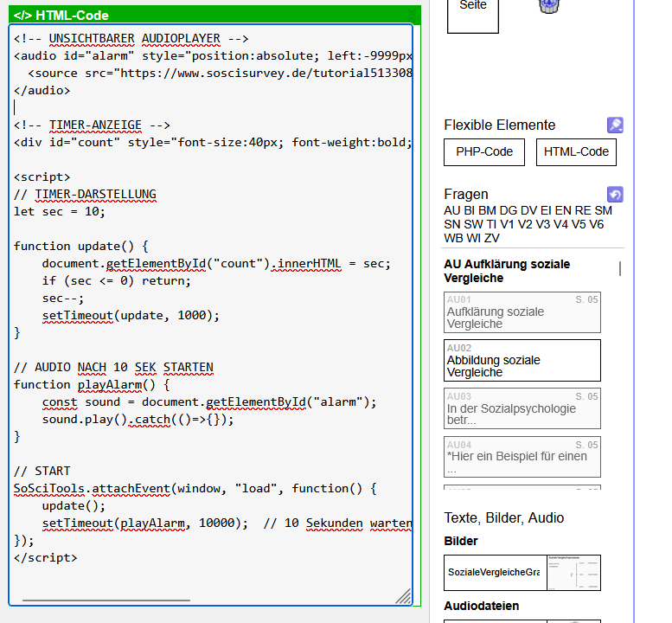672x623 pixels.
Task: Add a PHP-Code element
Action: click(x=484, y=152)
